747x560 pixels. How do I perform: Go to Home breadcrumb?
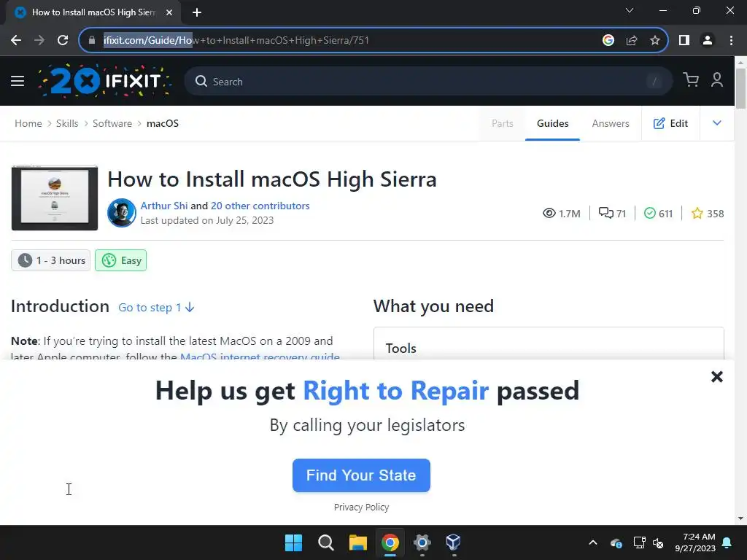(x=28, y=123)
